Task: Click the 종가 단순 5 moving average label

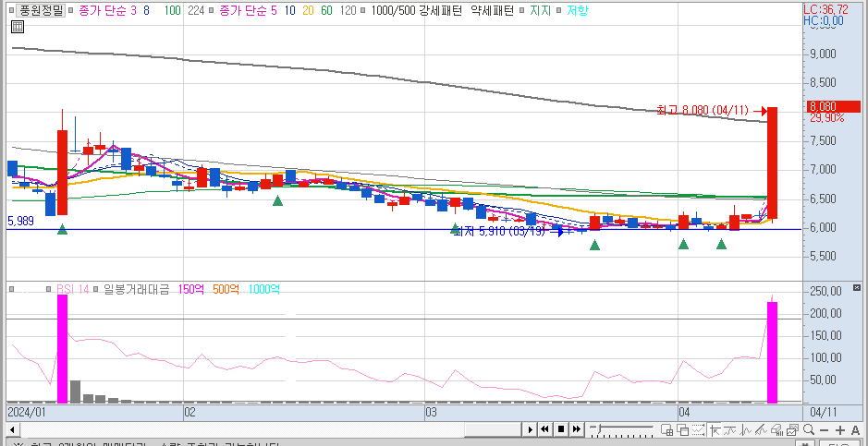Action: click(x=248, y=10)
